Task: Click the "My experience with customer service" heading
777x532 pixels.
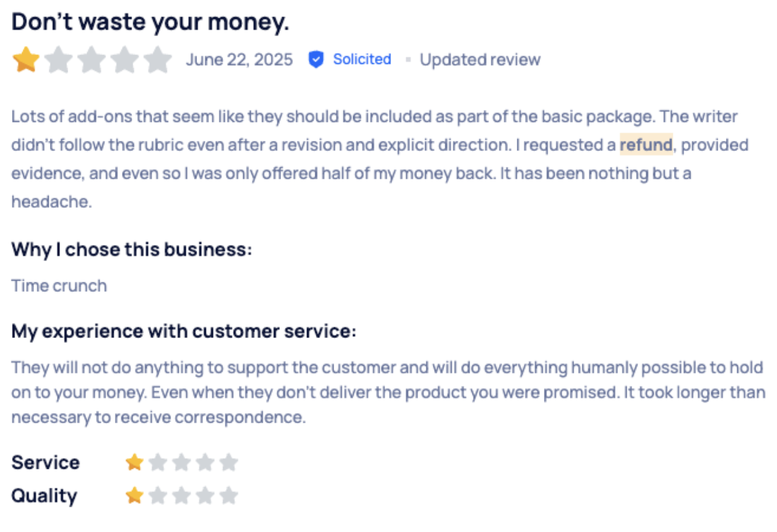Action: tap(184, 331)
